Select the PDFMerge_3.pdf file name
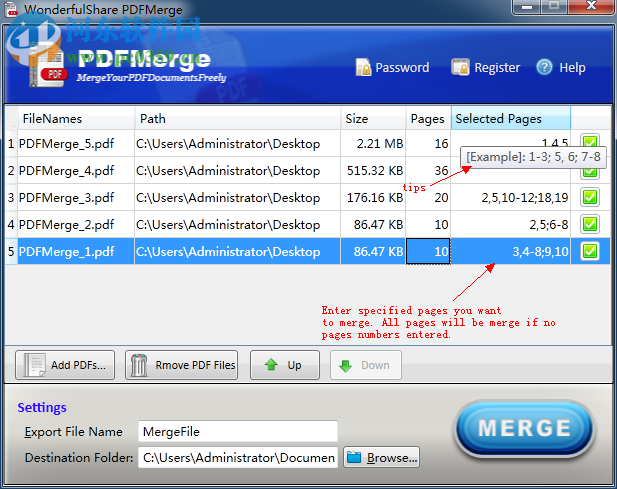This screenshot has height=489, width=617. 67,197
